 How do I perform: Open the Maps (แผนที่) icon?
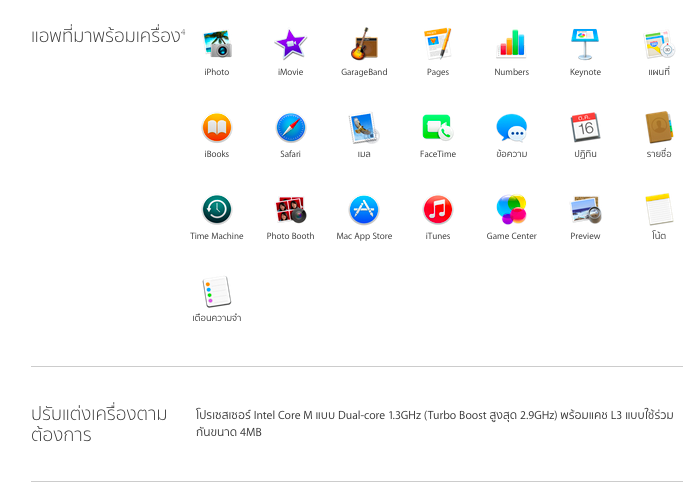[659, 44]
